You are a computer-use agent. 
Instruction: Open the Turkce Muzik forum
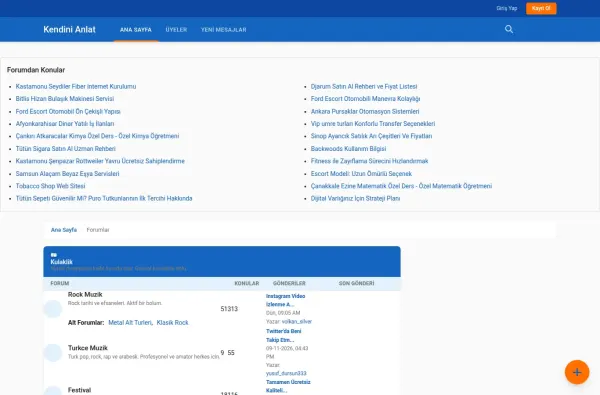(88, 348)
